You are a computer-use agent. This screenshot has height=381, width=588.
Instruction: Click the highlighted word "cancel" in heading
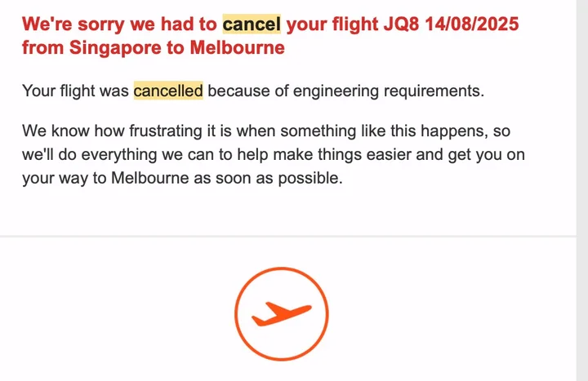coord(251,24)
